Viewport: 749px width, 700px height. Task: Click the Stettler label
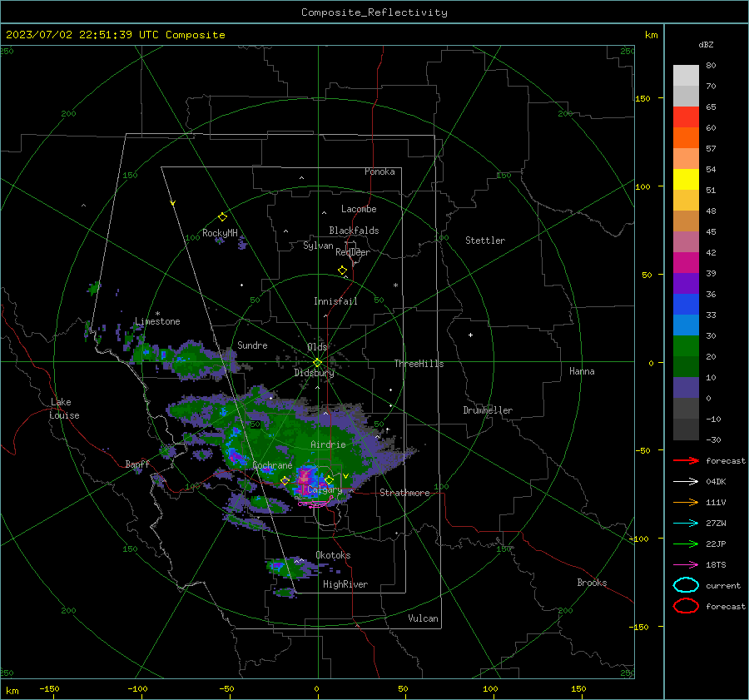(x=485, y=241)
